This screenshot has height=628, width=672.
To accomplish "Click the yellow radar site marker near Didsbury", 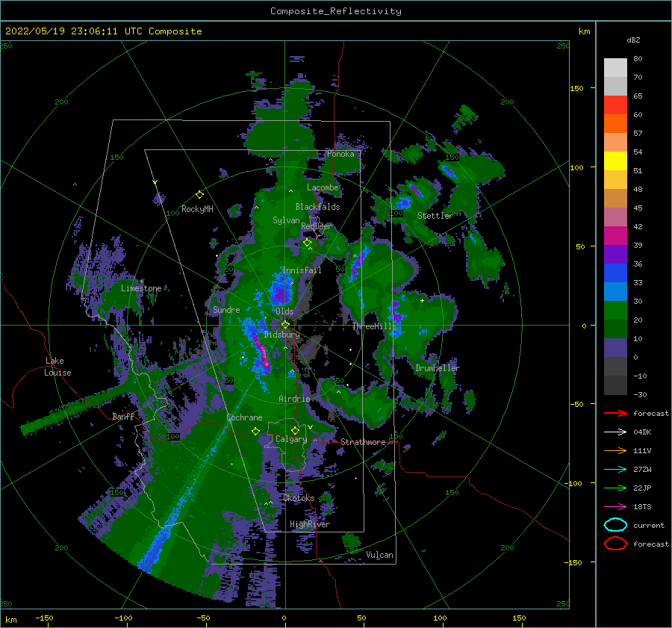I will [285, 325].
